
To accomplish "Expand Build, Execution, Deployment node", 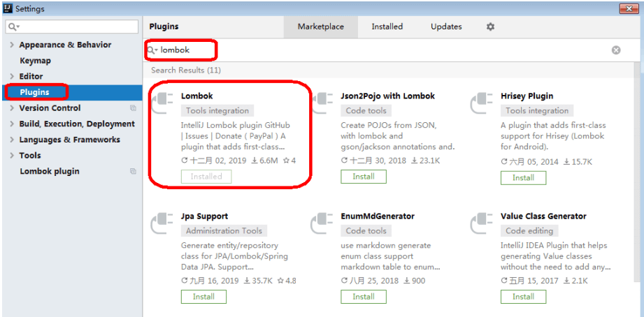I will 12,124.
